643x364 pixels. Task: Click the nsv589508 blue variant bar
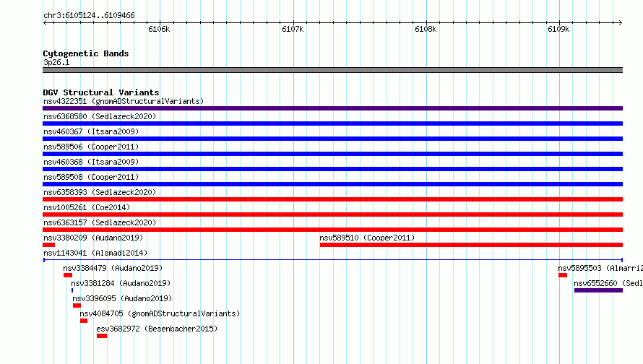332,184
